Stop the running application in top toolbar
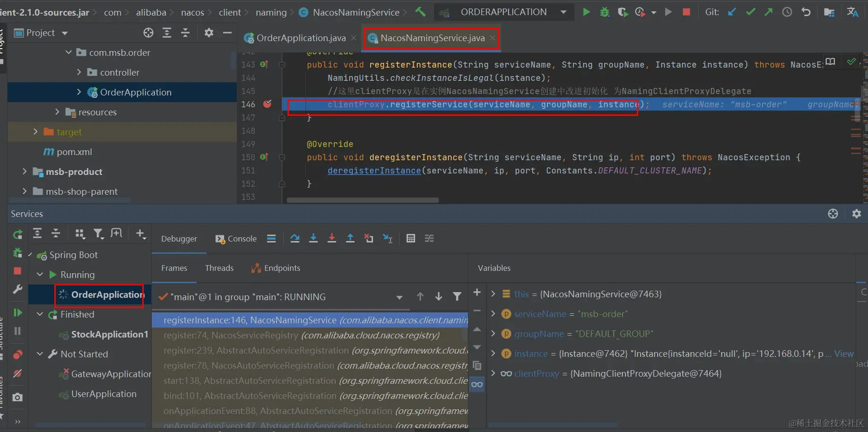Screen dimensions: 868x432 (686, 12)
